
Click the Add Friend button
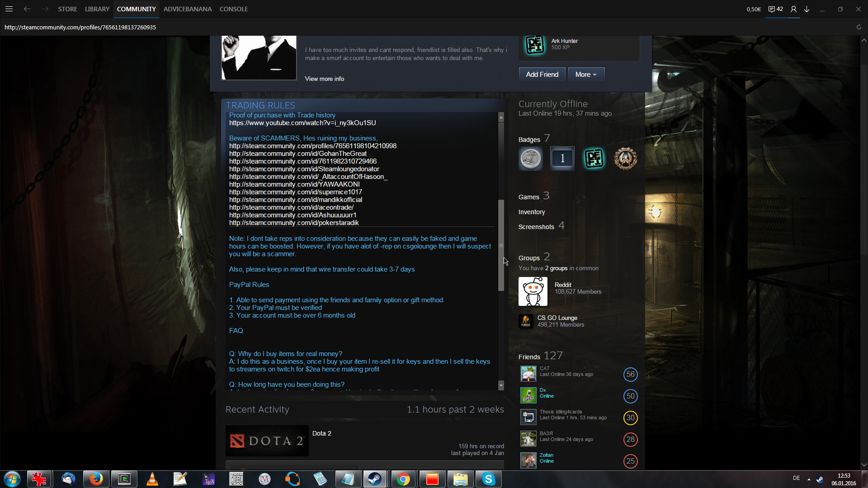[x=542, y=75]
